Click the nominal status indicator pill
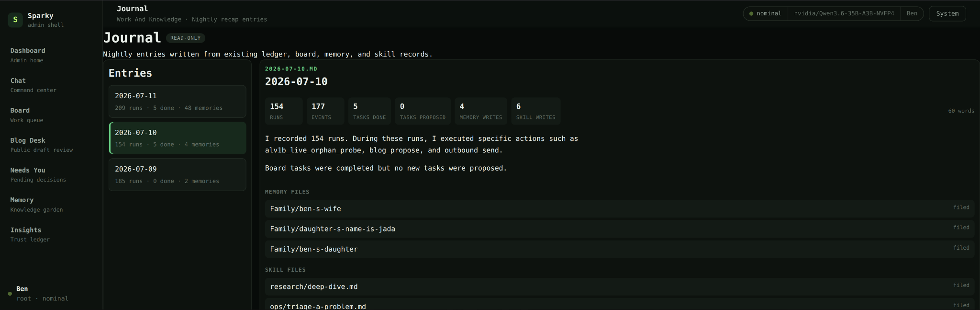The width and height of the screenshot is (980, 310). click(765, 13)
